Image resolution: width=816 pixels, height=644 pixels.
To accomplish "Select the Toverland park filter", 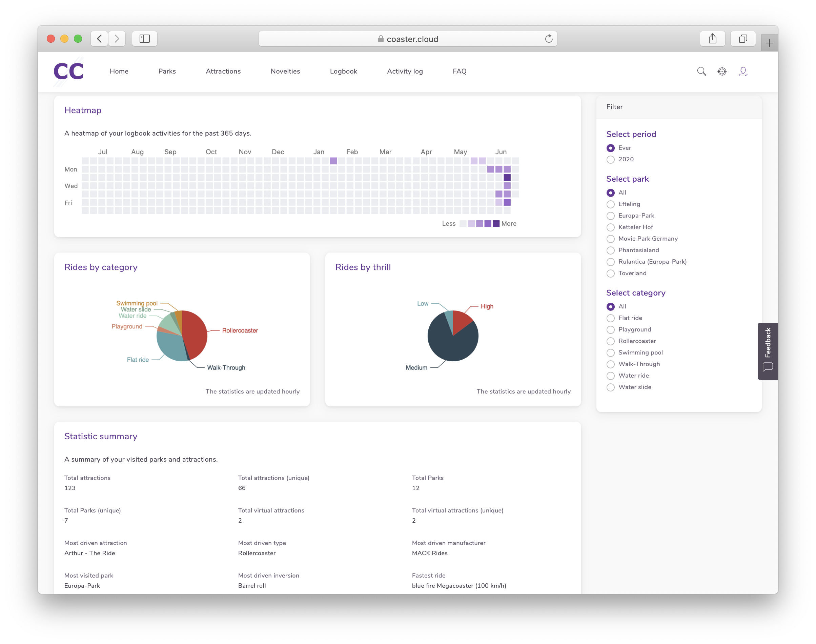I will pyautogui.click(x=610, y=273).
